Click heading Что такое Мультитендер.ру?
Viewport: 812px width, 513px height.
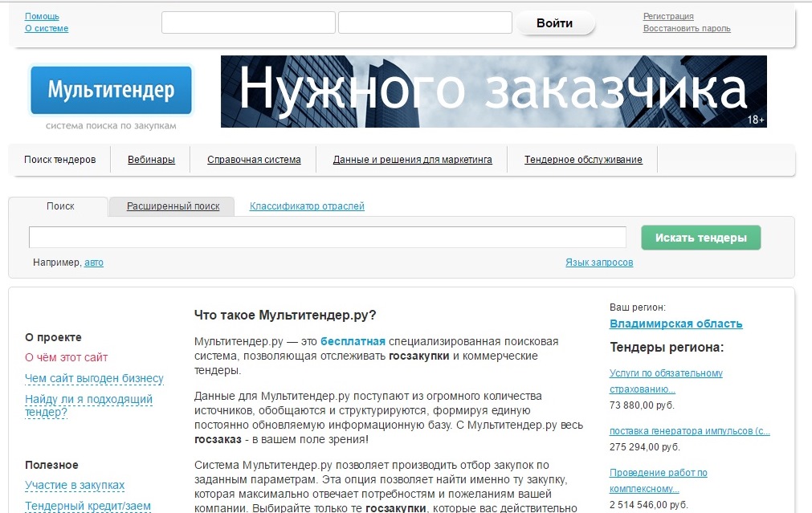click(x=285, y=316)
